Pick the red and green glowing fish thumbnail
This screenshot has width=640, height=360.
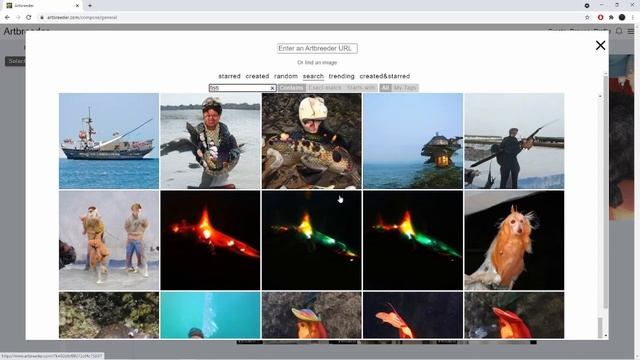(413, 240)
